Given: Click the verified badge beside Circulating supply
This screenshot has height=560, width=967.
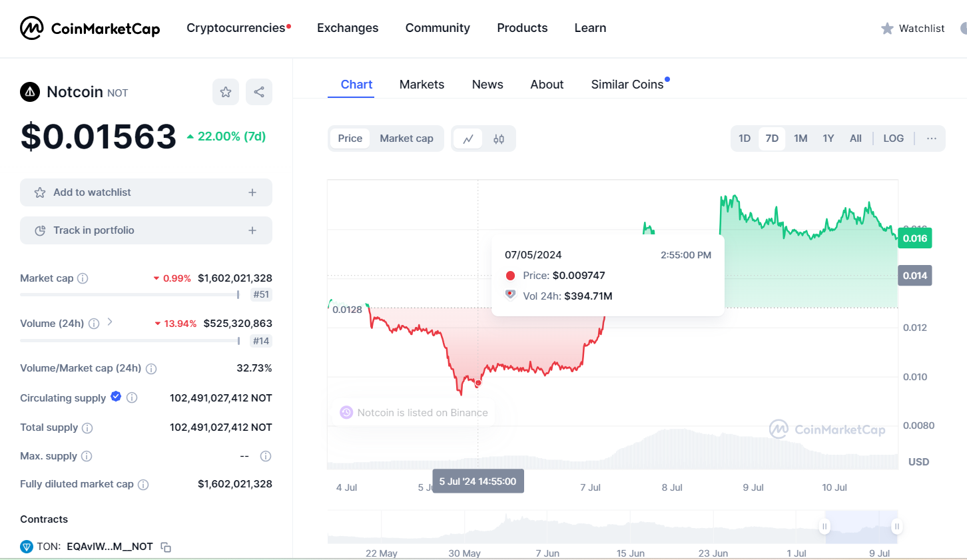Looking at the screenshot, I should pos(116,396).
